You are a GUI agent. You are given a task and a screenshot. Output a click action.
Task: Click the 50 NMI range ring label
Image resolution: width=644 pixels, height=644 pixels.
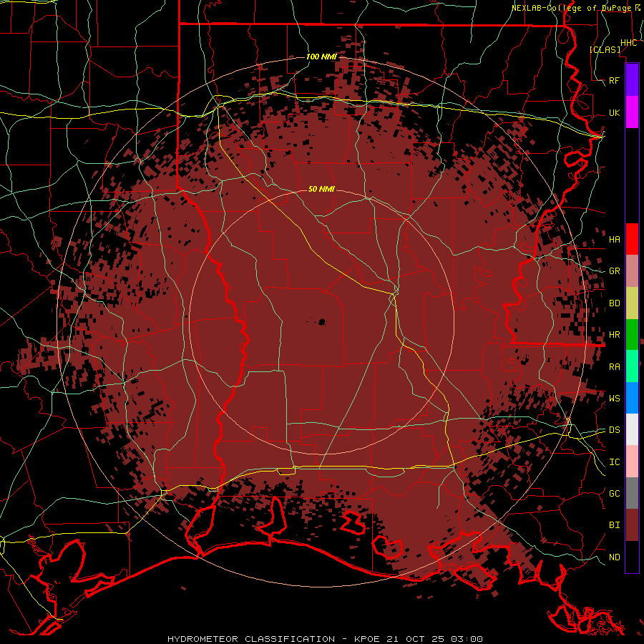[x=321, y=190]
